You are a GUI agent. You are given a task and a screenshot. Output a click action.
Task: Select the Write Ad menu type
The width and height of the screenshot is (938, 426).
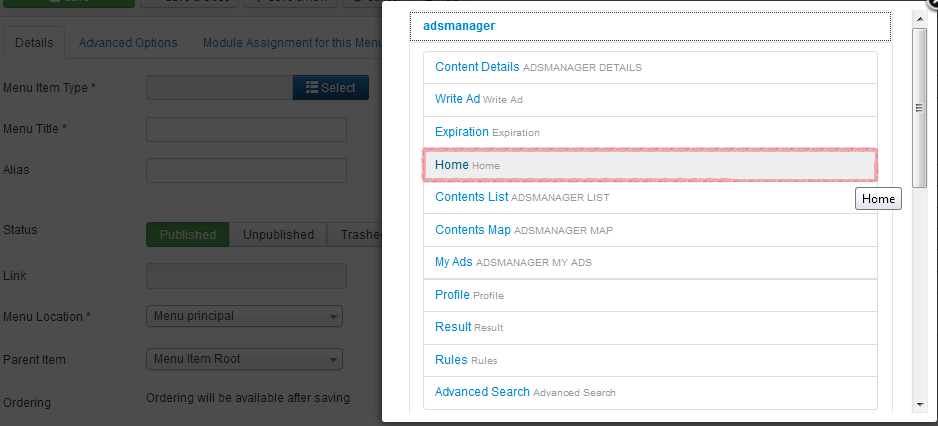click(x=650, y=99)
